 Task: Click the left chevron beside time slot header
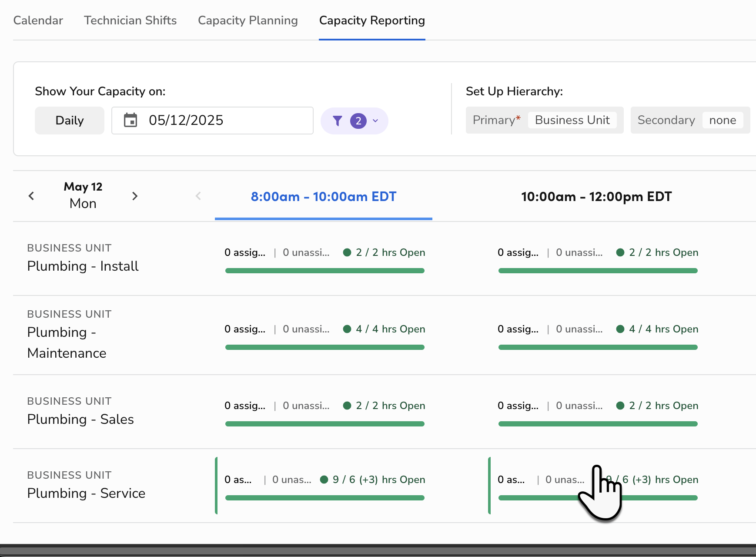point(198,196)
